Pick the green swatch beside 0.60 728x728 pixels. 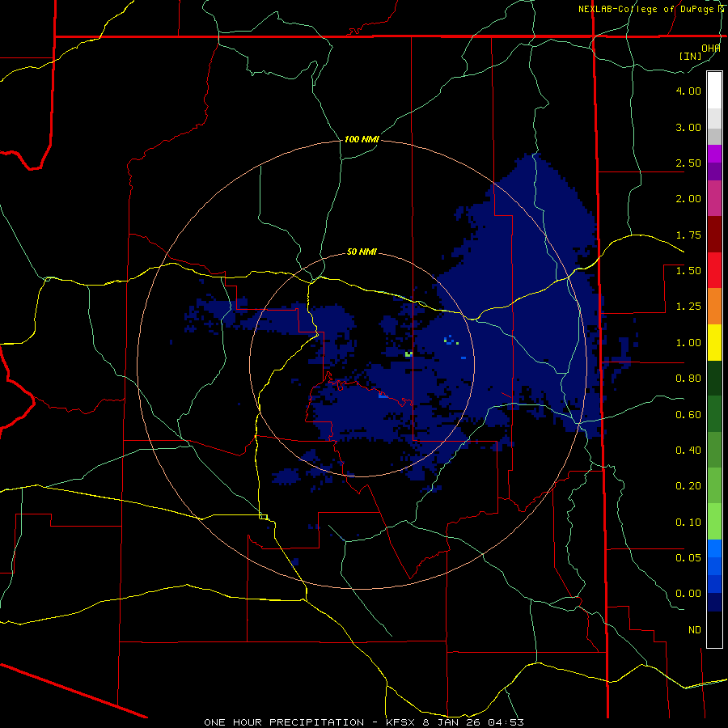click(x=714, y=414)
